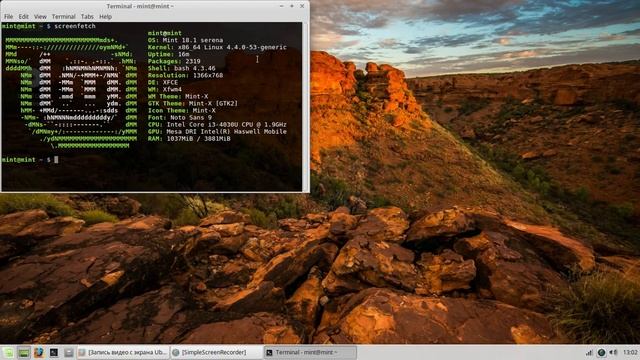The height and width of the screenshot is (360, 640).
Task: Click the 'Uptime: 16m' line
Action: pyautogui.click(x=169, y=54)
